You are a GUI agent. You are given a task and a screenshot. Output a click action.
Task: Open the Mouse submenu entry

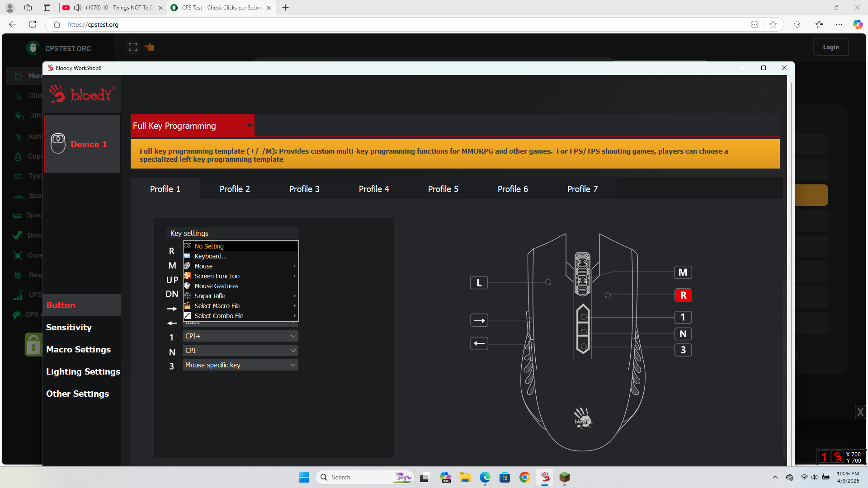tap(241, 266)
